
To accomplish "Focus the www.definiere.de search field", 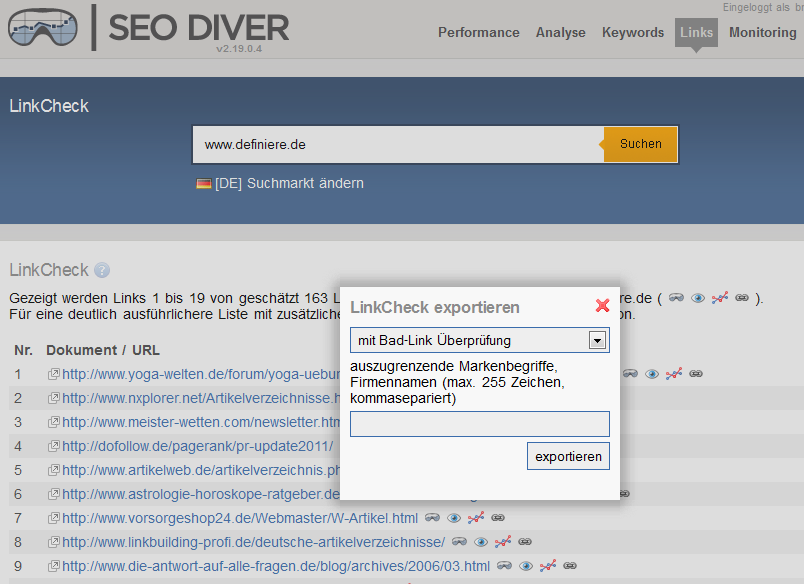I will pyautogui.click(x=398, y=145).
